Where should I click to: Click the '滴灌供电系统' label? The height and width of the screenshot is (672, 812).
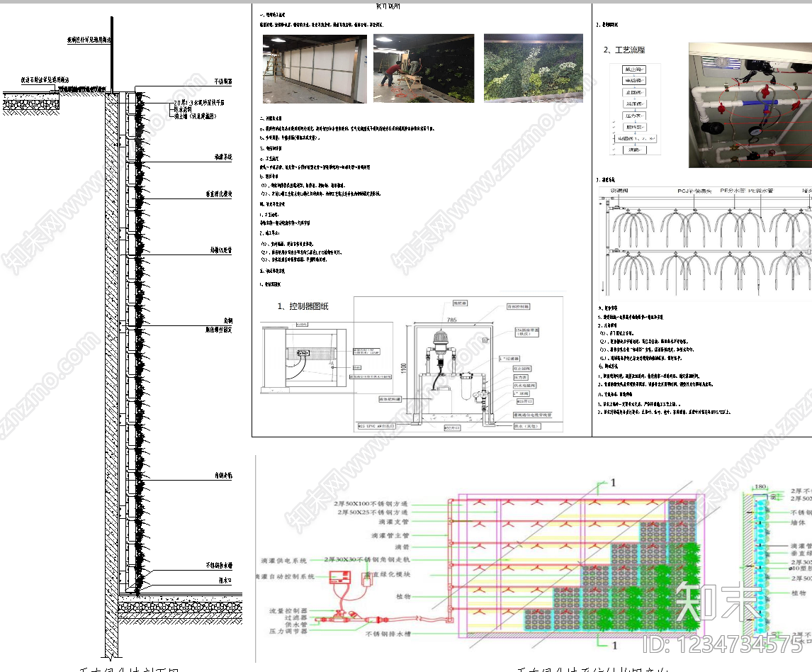(284, 561)
